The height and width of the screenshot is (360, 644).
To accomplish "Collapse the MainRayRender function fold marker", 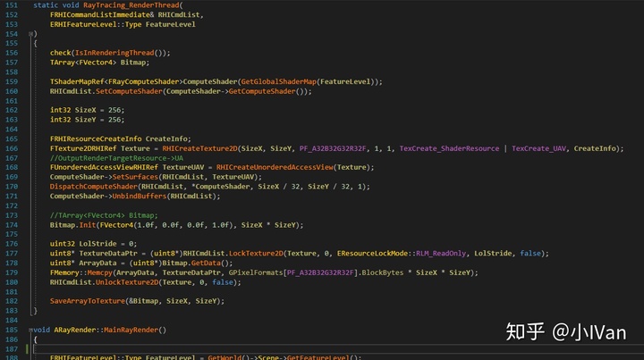I will click(30, 330).
